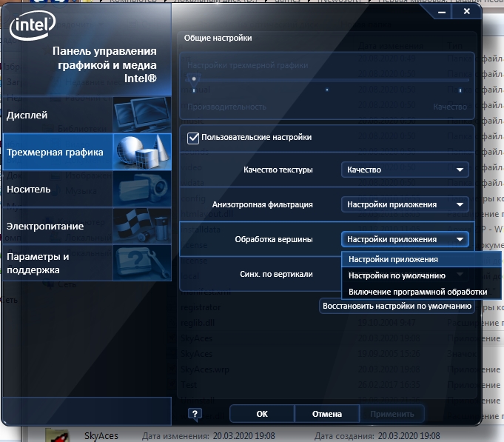Click the Power checkered-flag battery icon

click(x=142, y=226)
